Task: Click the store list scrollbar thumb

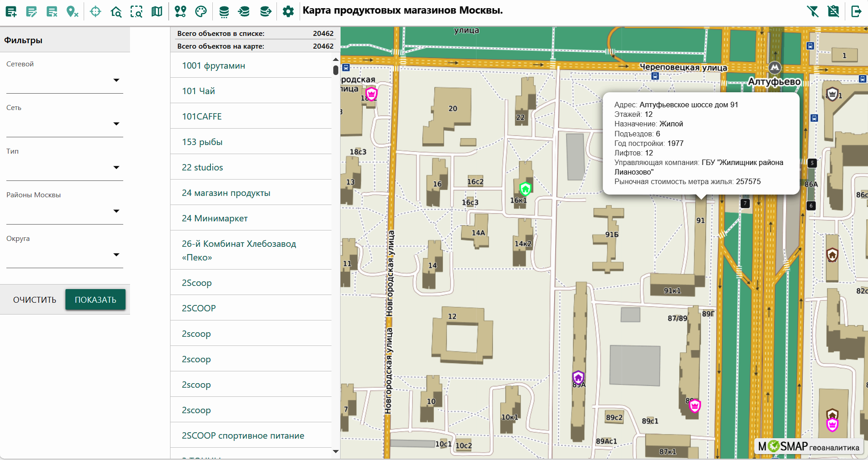Action: click(336, 70)
